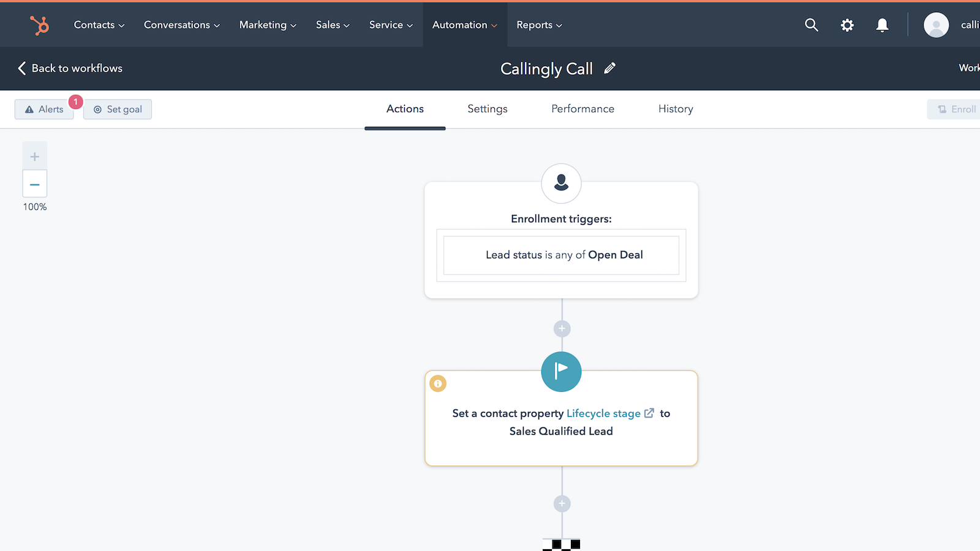This screenshot has width=980, height=551.
Task: Click the user avatar
Action: point(936,24)
